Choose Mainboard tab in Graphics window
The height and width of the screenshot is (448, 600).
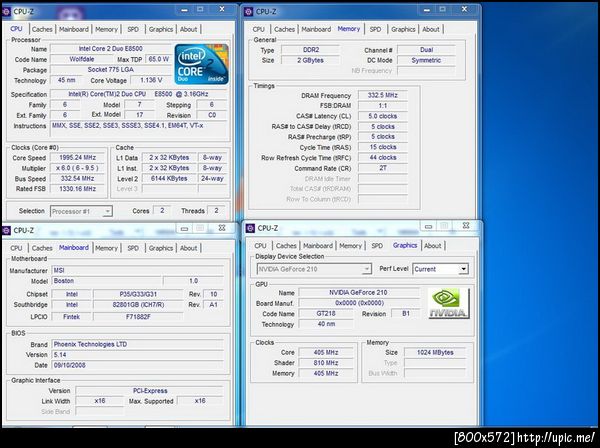318,246
